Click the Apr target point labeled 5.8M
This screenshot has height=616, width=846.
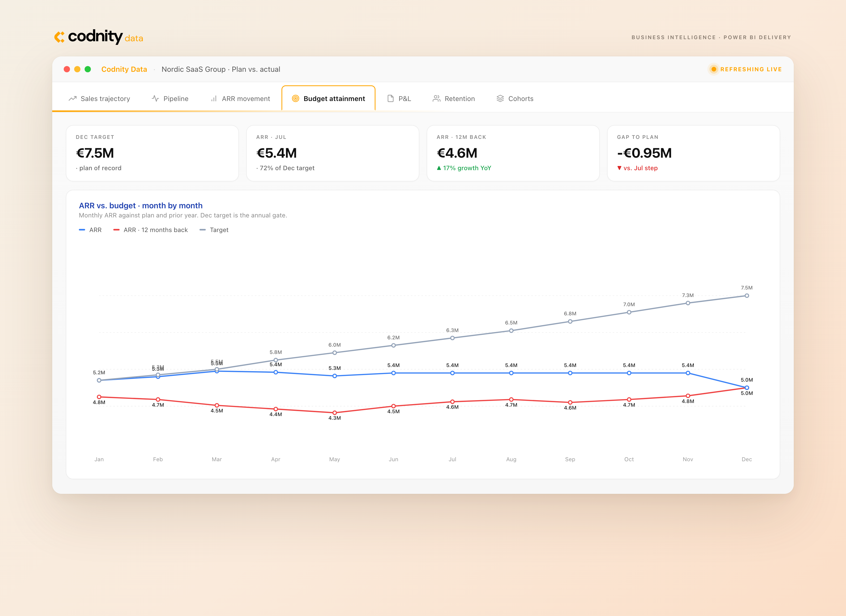pyautogui.click(x=276, y=360)
